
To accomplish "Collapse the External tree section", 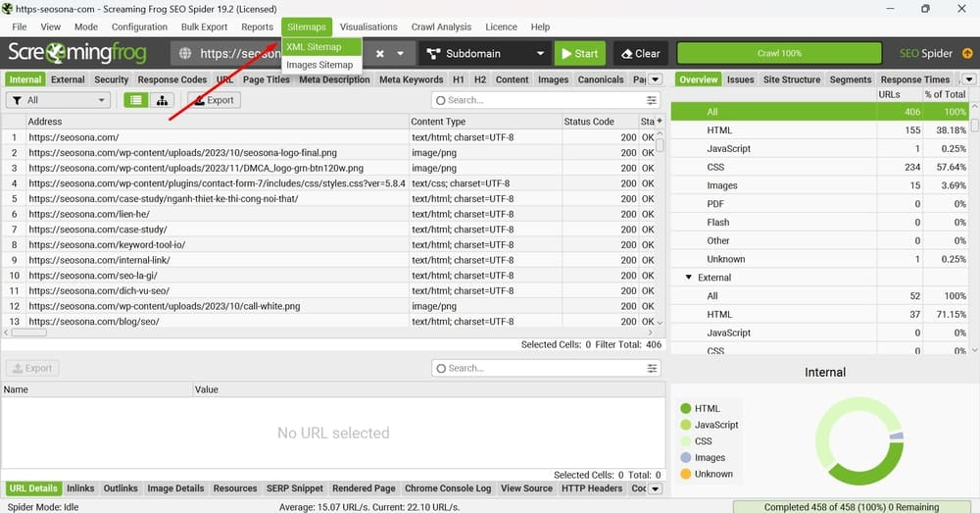I will (x=688, y=278).
